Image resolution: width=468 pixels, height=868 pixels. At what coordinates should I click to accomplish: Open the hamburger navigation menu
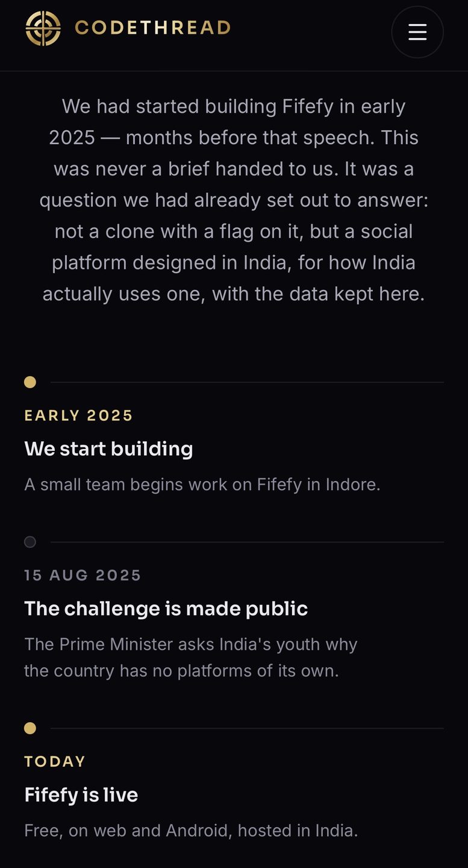point(417,32)
